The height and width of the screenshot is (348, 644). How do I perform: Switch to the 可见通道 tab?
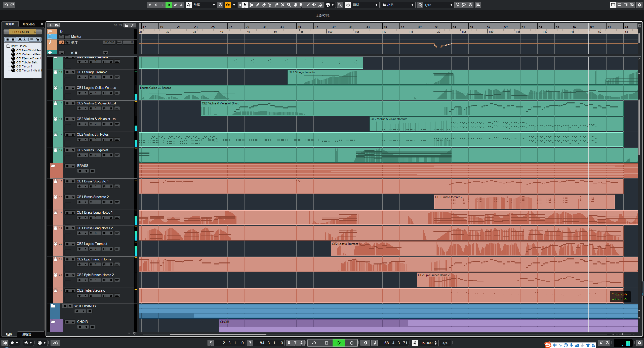tap(29, 24)
